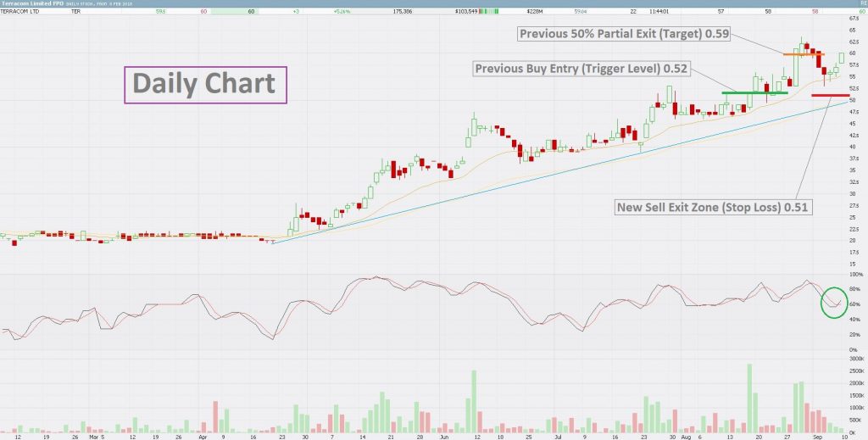The height and width of the screenshot is (440, 868).
Task: Click the 57 cell in the quote row
Action: 721,11
